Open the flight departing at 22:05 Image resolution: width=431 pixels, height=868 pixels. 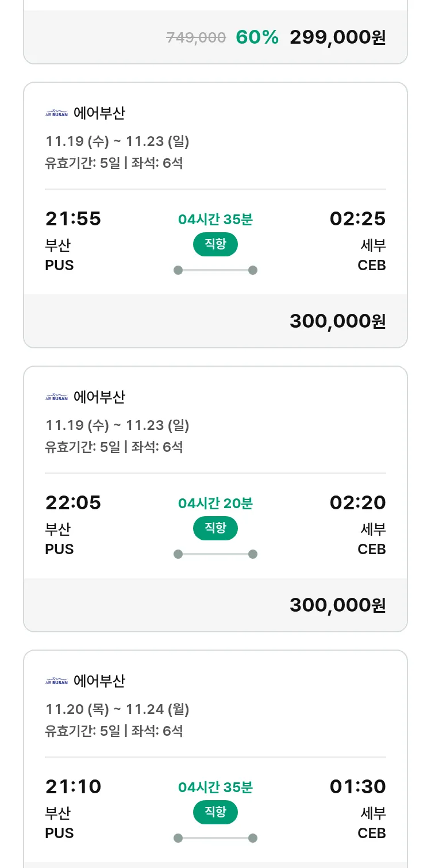coord(73,503)
